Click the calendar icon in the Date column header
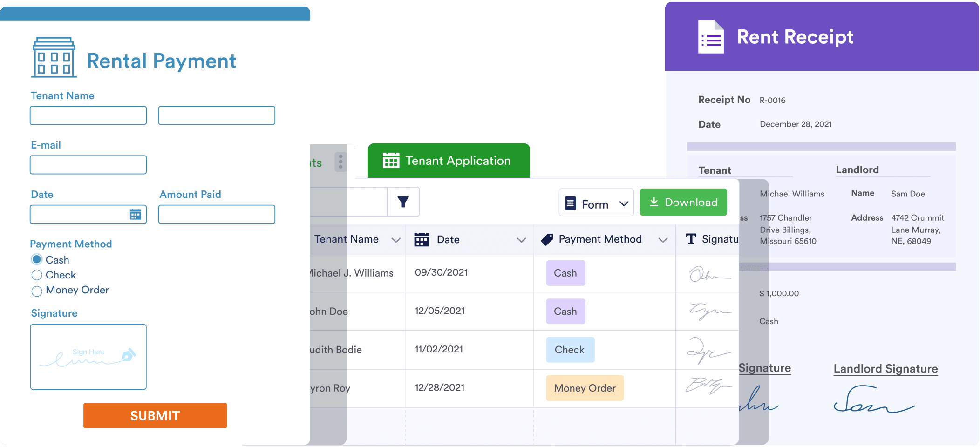This screenshot has width=980, height=447. pos(422,239)
